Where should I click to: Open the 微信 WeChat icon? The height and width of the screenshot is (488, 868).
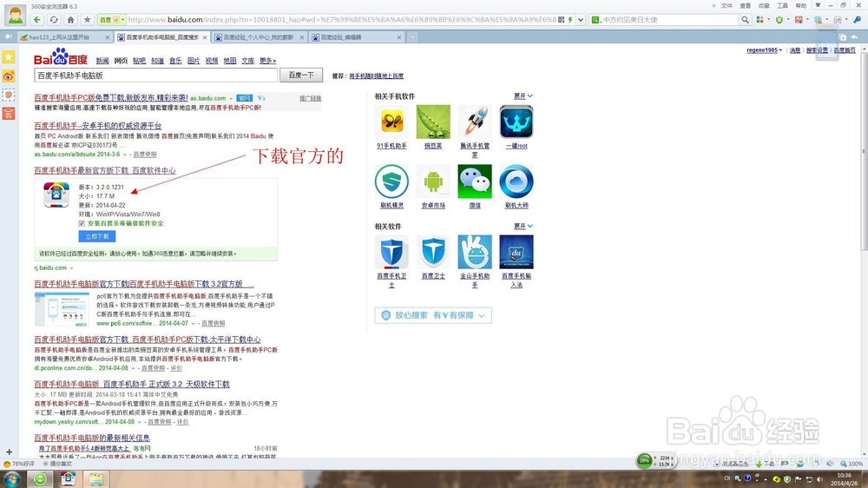point(475,181)
